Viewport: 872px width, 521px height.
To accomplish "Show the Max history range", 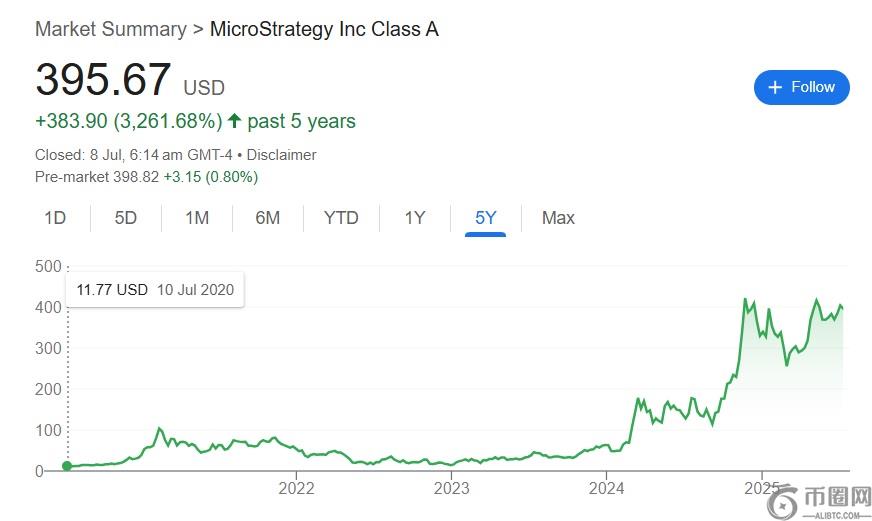I will (x=558, y=218).
